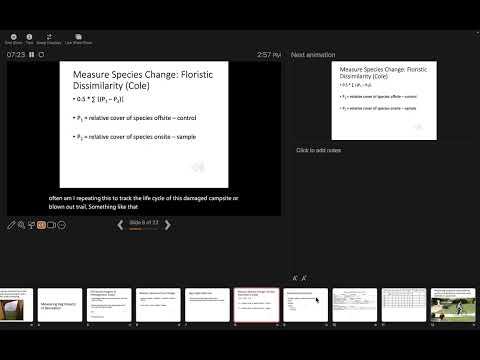Image resolution: width=480 pixels, height=360 pixels.
Task: Open the pen and laser pointer tools
Action: tap(11, 225)
